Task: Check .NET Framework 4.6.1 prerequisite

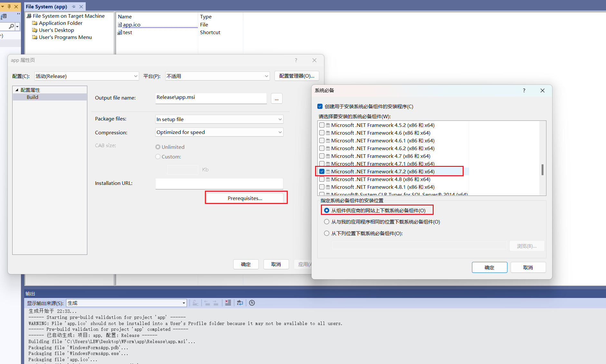Action: pyautogui.click(x=322, y=140)
